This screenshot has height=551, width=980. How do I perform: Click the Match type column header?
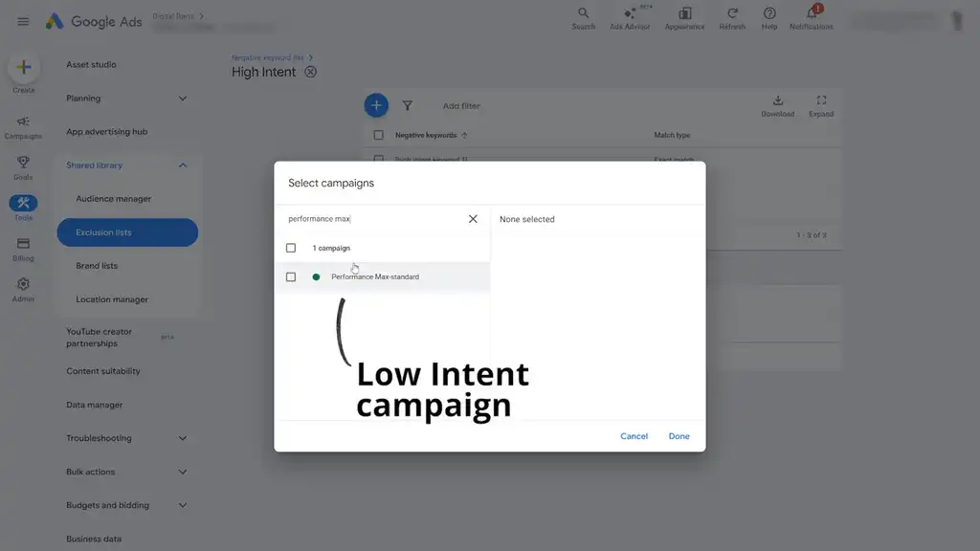pyautogui.click(x=672, y=135)
